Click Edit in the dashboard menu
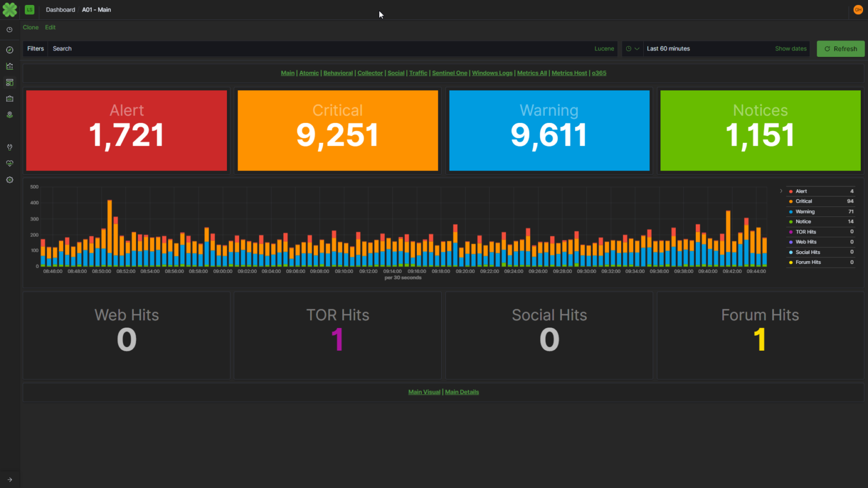 tap(50, 27)
